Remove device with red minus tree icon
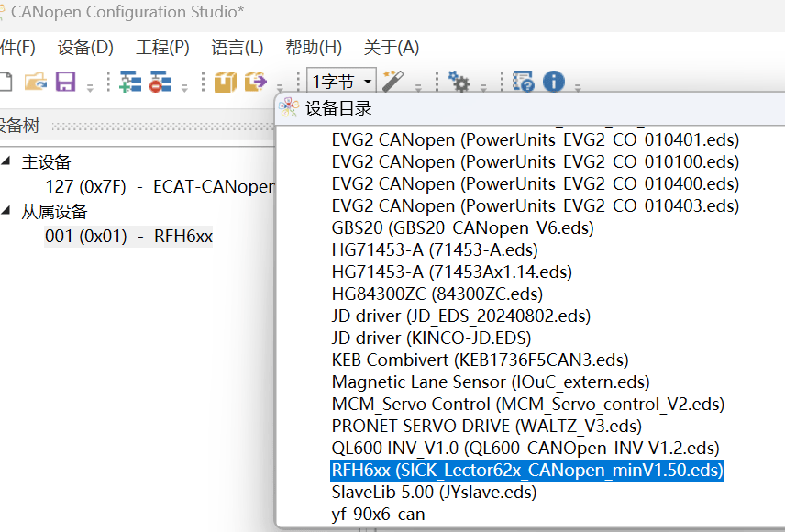The width and height of the screenshot is (785, 532). [x=160, y=81]
